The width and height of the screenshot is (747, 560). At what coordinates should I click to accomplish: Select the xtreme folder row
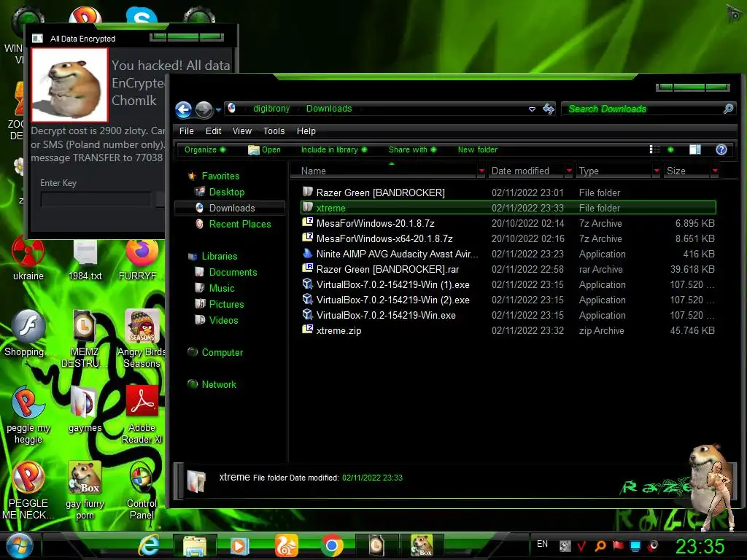click(508, 208)
